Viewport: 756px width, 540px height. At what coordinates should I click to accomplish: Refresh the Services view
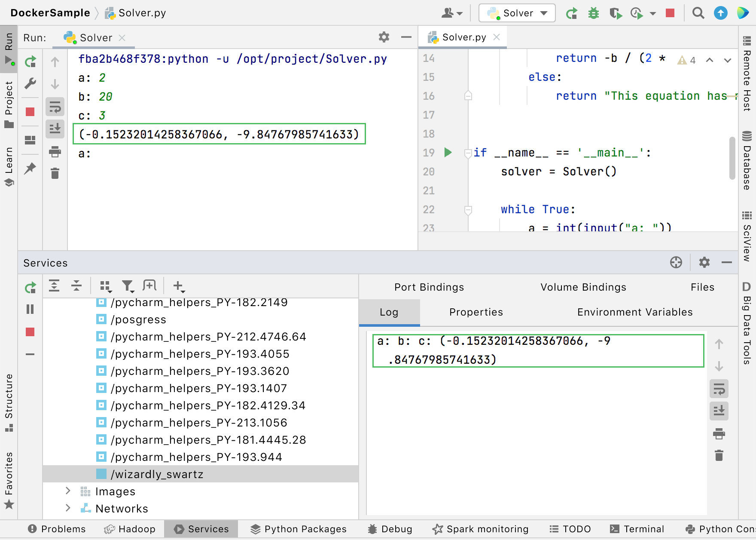coord(30,287)
